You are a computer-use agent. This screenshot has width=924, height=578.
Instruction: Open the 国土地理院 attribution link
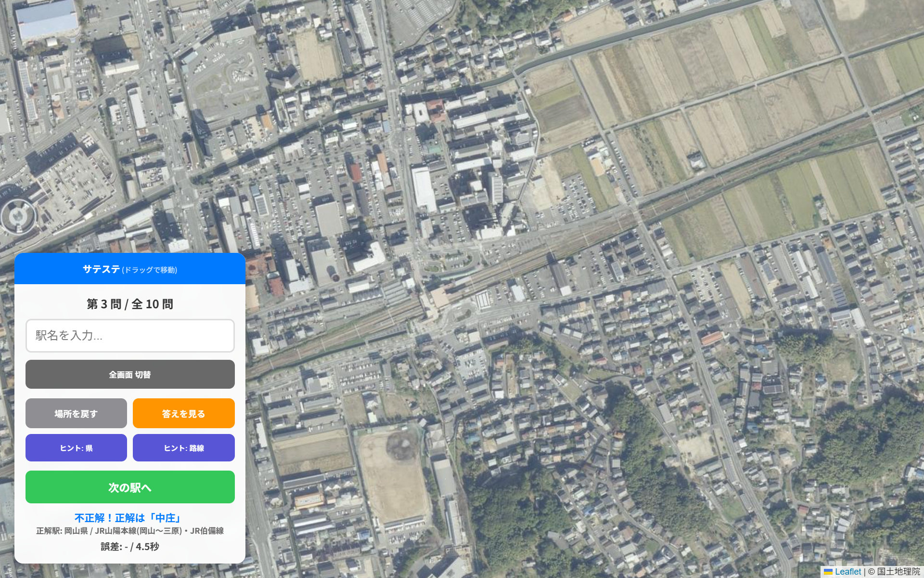pos(898,572)
